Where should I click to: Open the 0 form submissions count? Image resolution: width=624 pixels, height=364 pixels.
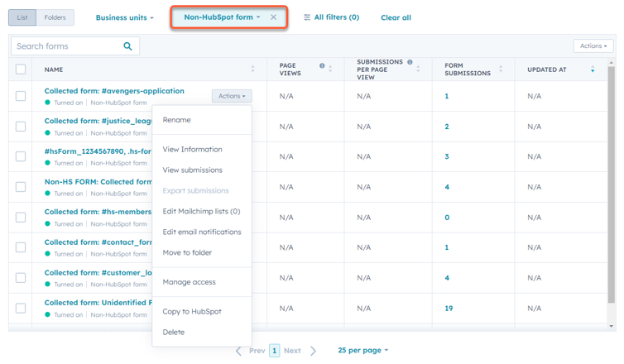[447, 218]
